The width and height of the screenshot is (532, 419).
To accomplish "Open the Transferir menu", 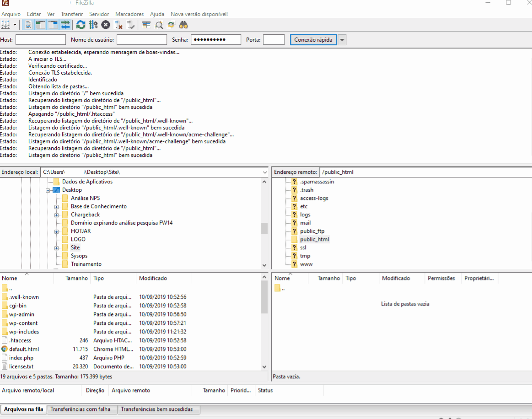I will 72,14.
